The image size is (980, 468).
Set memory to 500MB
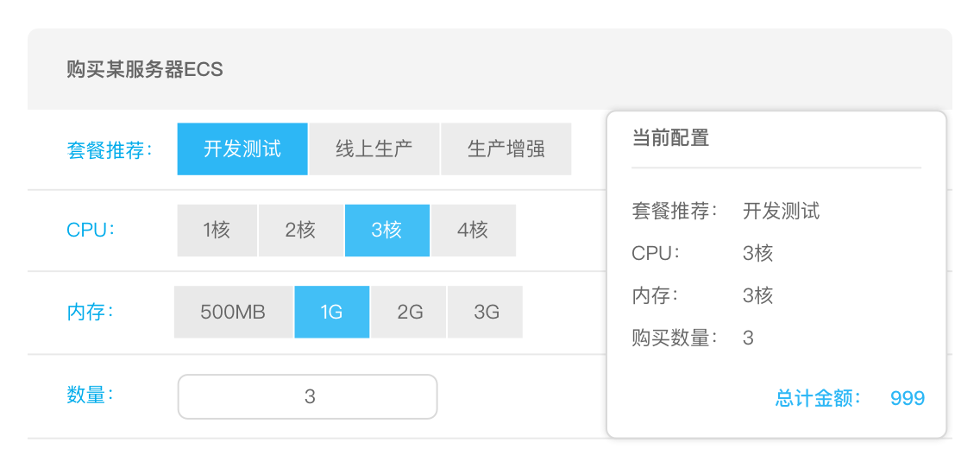[233, 312]
